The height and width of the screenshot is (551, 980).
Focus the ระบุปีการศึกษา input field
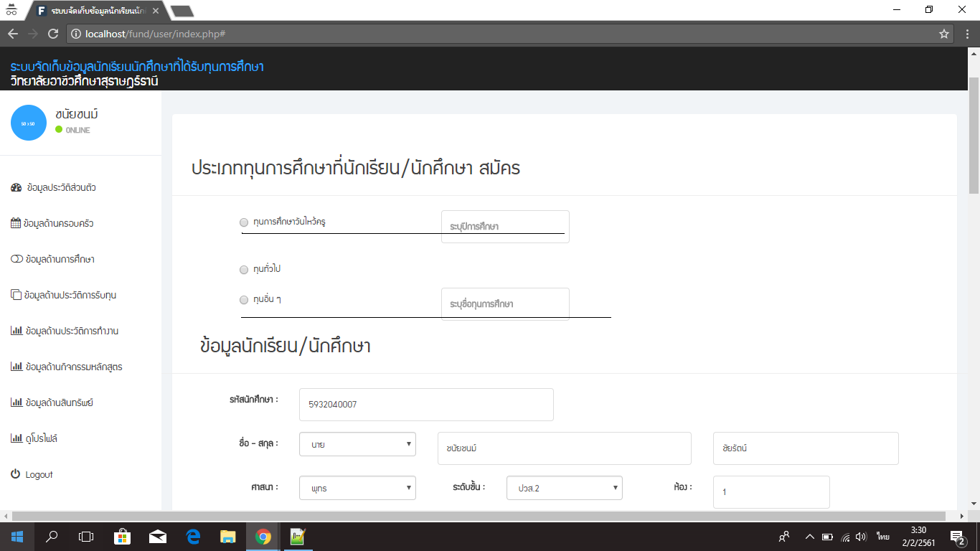[x=505, y=227]
